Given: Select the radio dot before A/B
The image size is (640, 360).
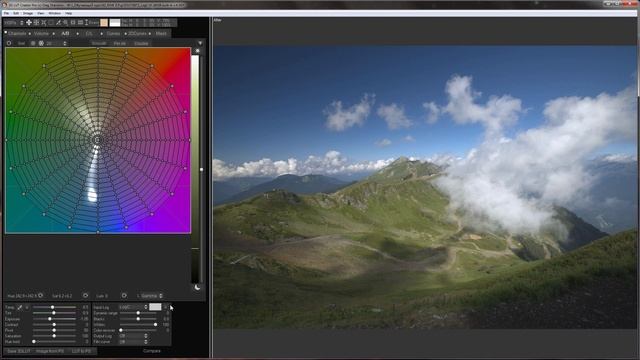Looking at the screenshot, I should click(x=54, y=33).
